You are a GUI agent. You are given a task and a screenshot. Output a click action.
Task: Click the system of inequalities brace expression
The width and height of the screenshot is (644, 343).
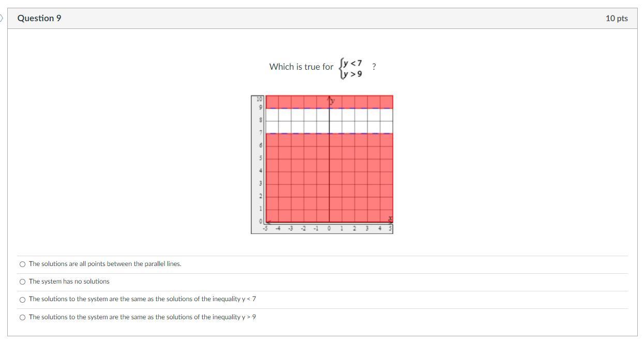(x=351, y=68)
